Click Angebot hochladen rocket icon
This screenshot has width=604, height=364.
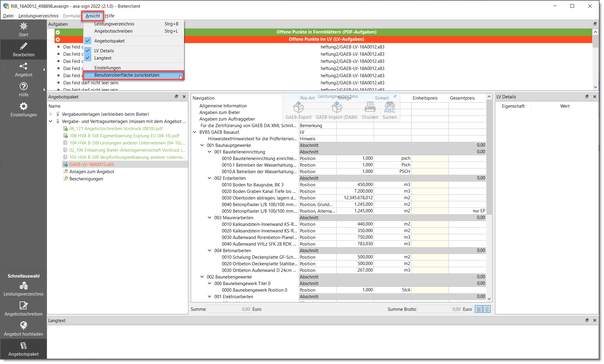(23, 325)
